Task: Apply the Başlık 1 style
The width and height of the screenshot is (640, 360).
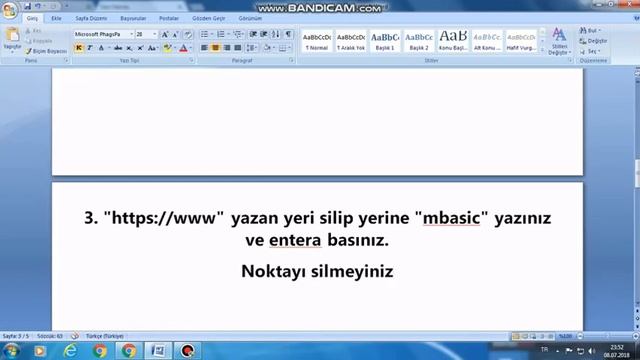Action: (x=385, y=41)
